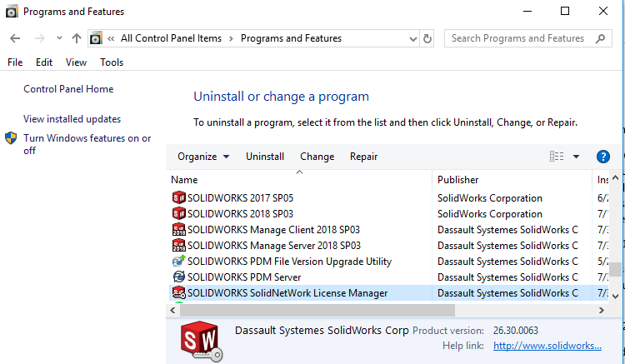The height and width of the screenshot is (364, 625).
Task: Click the change view layout icon
Action: (x=557, y=157)
